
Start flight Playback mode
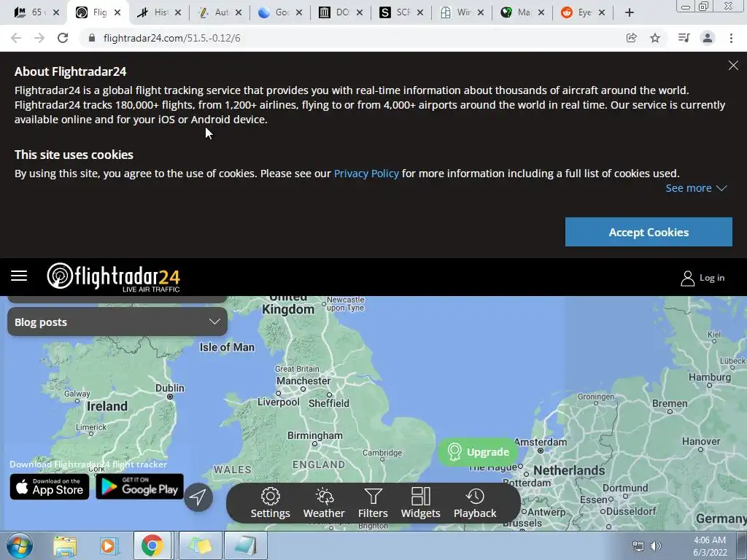[x=474, y=503]
